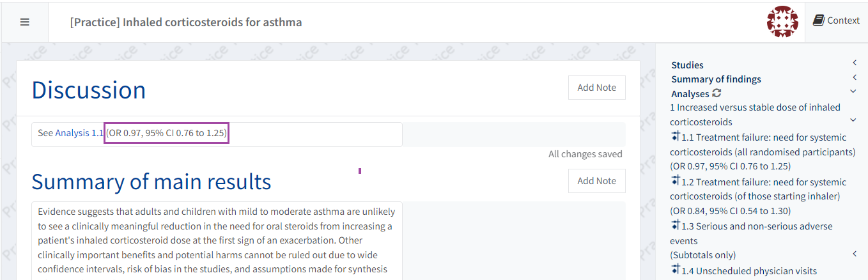Click into Summary of main results text
Viewport: 868px width, 280px height.
216,240
